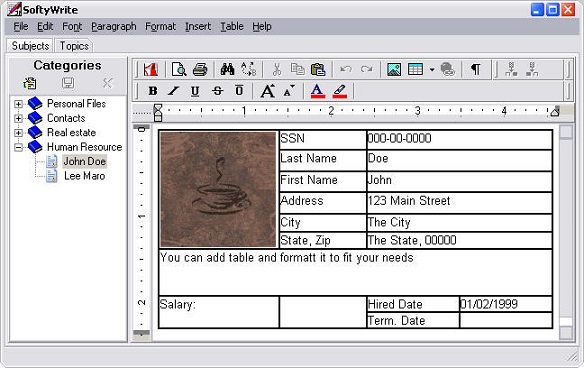Toggle Italic formatting
This screenshot has width=584, height=368.
point(173,91)
